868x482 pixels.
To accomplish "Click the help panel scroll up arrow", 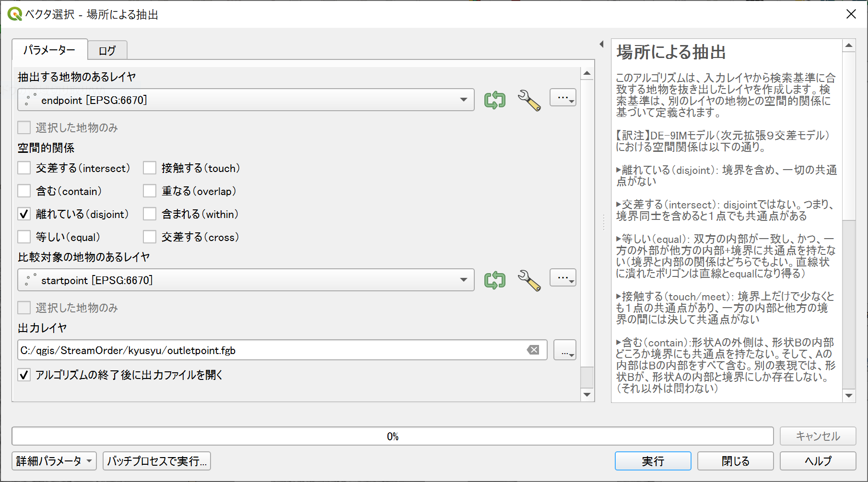I will coord(849,46).
